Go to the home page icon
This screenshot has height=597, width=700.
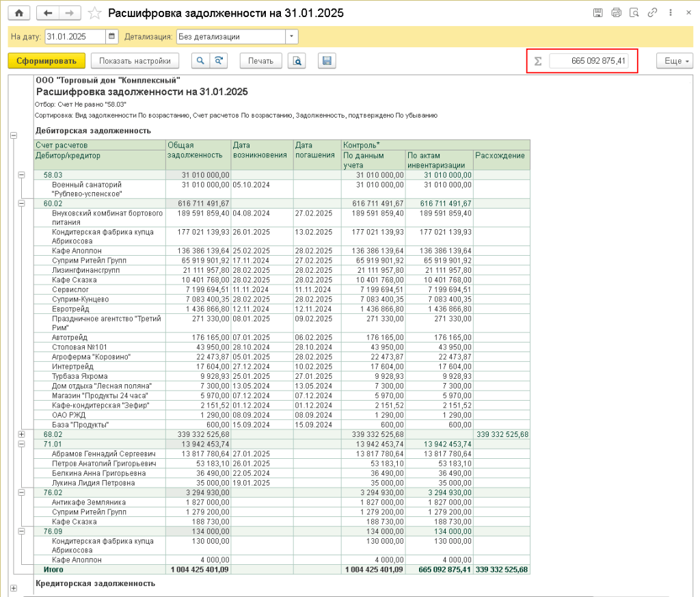[x=18, y=13]
